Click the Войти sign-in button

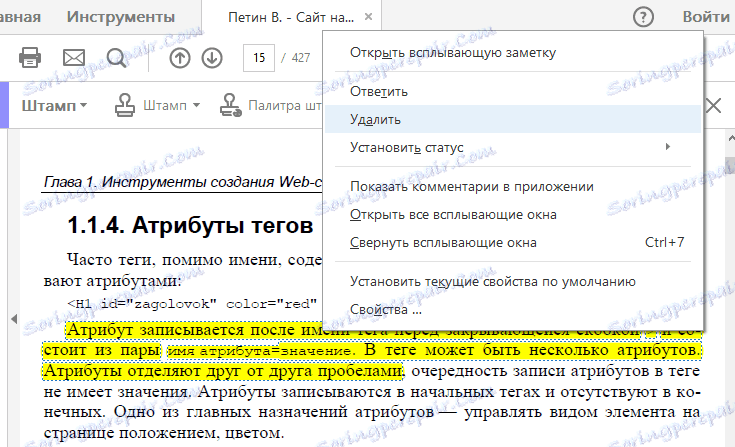[706, 17]
